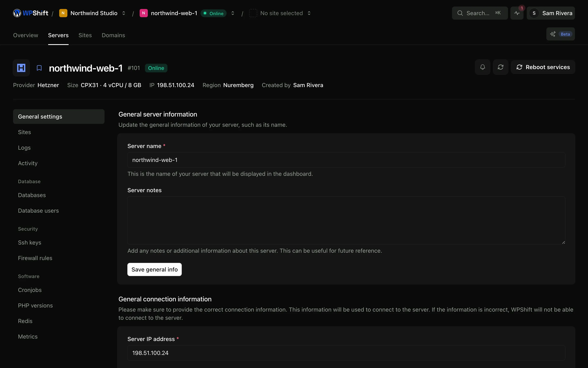Open Database users in the sidebar
Viewport: 588px width, 368px height.
pos(59,211)
